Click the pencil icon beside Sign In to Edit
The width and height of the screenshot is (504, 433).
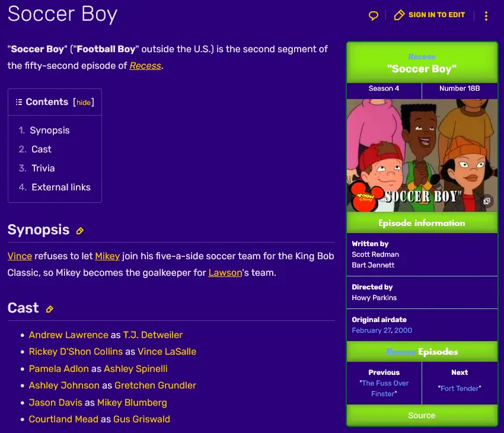(x=400, y=15)
